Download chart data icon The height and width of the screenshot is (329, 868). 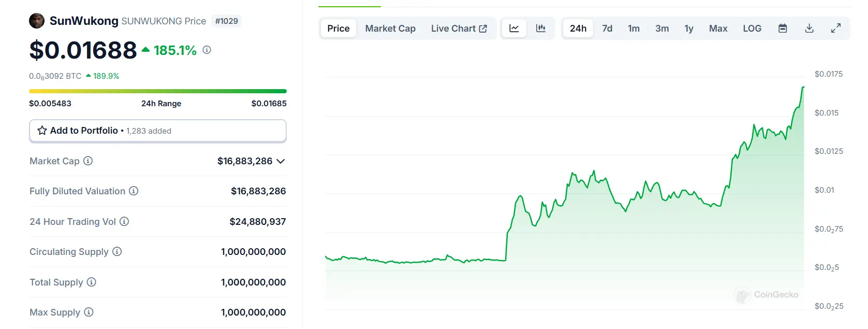coord(810,28)
